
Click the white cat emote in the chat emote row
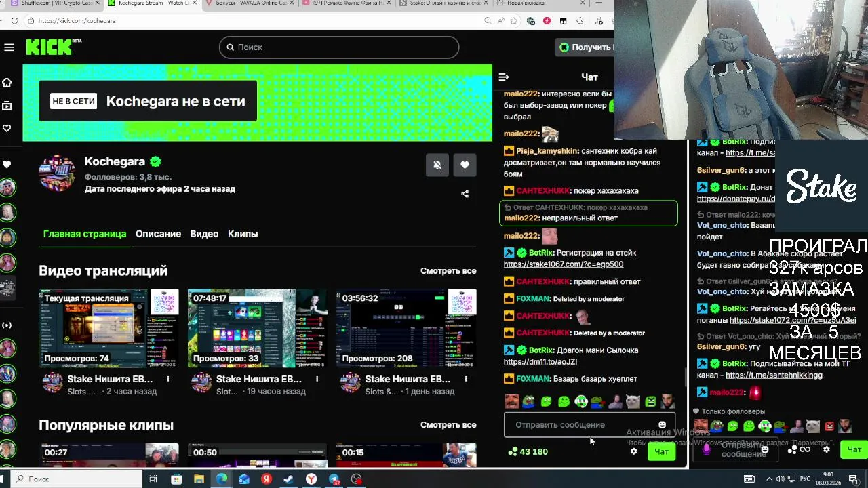pyautogui.click(x=633, y=402)
